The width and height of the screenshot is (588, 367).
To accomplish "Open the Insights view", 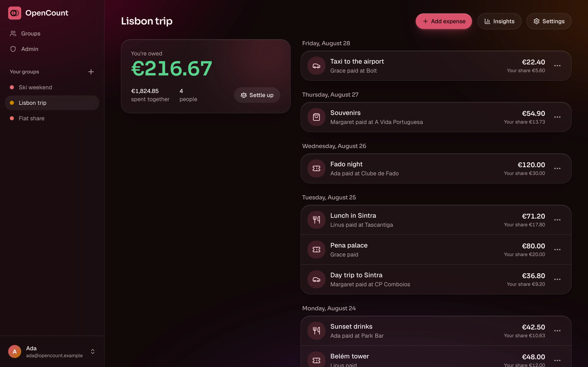I will click(x=499, y=21).
